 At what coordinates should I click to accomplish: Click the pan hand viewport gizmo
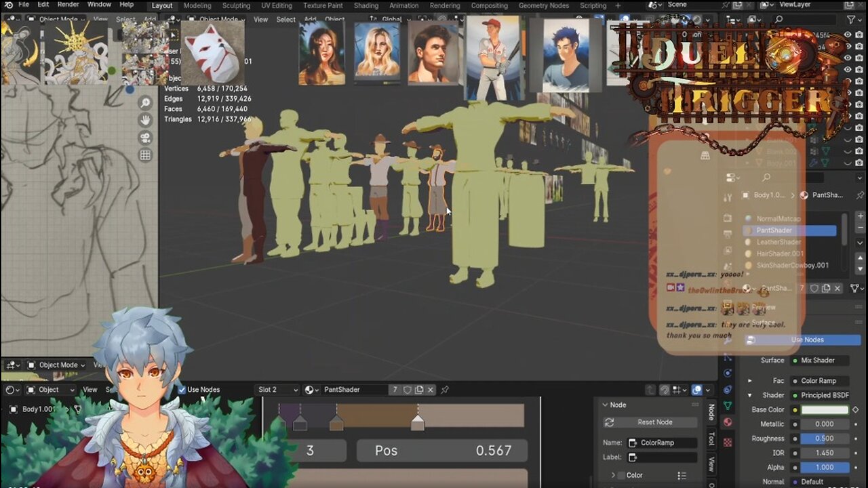(x=145, y=120)
